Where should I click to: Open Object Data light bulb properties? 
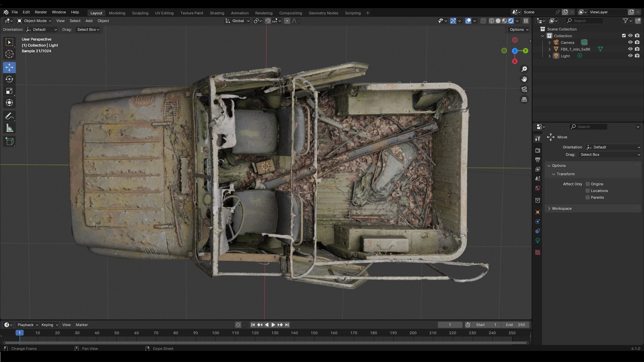538,240
